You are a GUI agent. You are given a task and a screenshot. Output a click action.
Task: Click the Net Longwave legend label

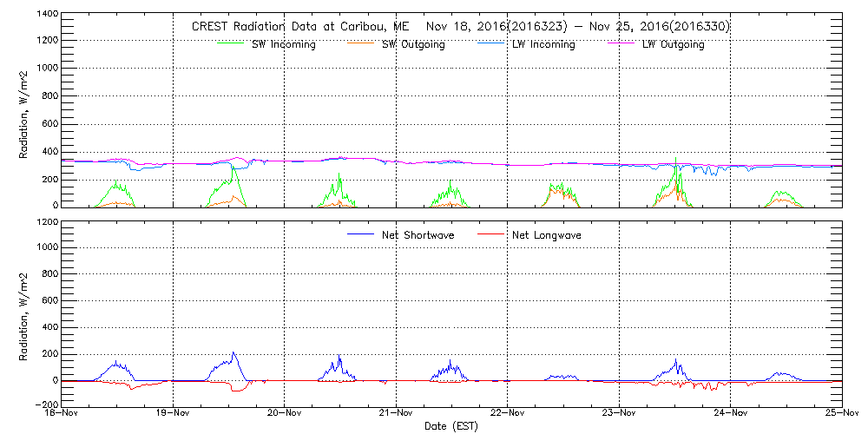coord(546,235)
